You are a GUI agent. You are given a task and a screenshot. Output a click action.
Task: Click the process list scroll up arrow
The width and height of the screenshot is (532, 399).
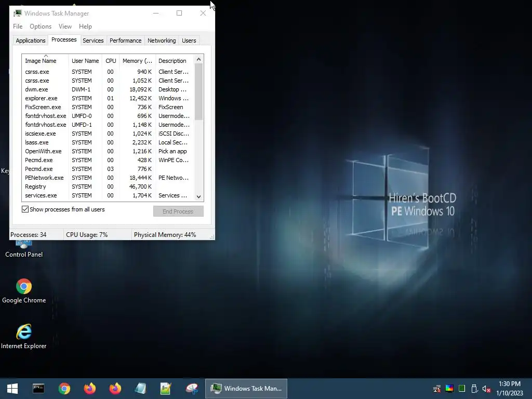point(199,59)
